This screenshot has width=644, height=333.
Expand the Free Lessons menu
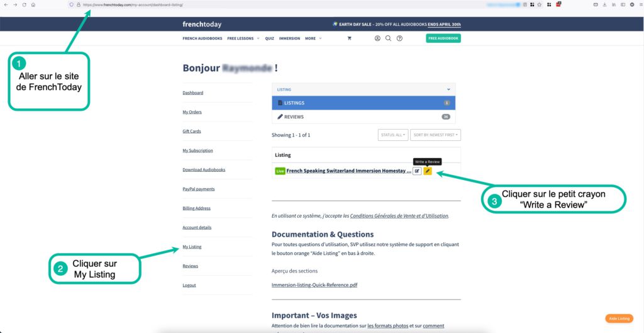pos(243,38)
